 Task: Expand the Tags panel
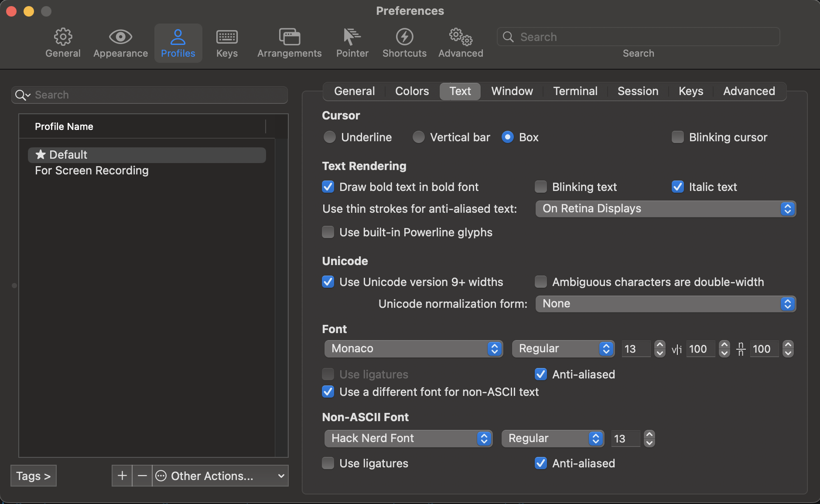[34, 476]
